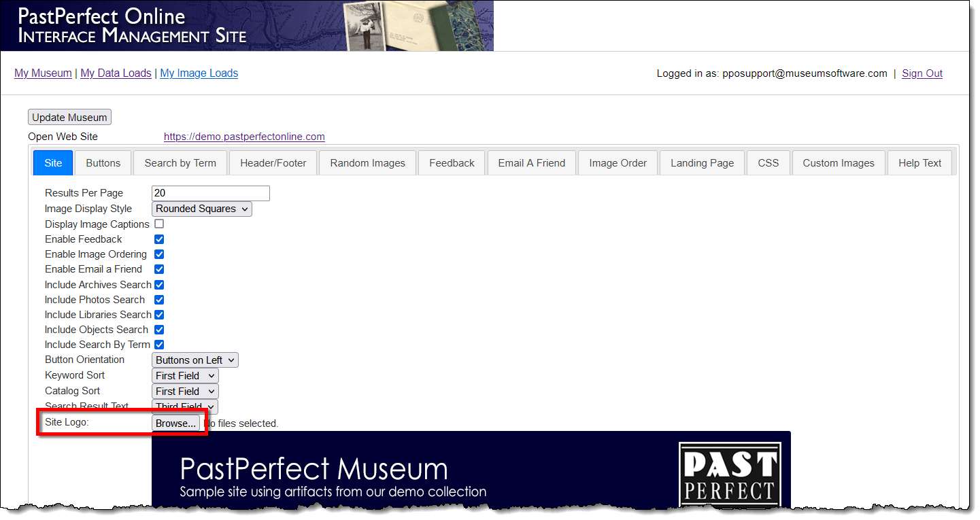Image resolution: width=980 pixels, height=520 pixels.
Task: Switch to the Buttons tab
Action: (x=103, y=163)
